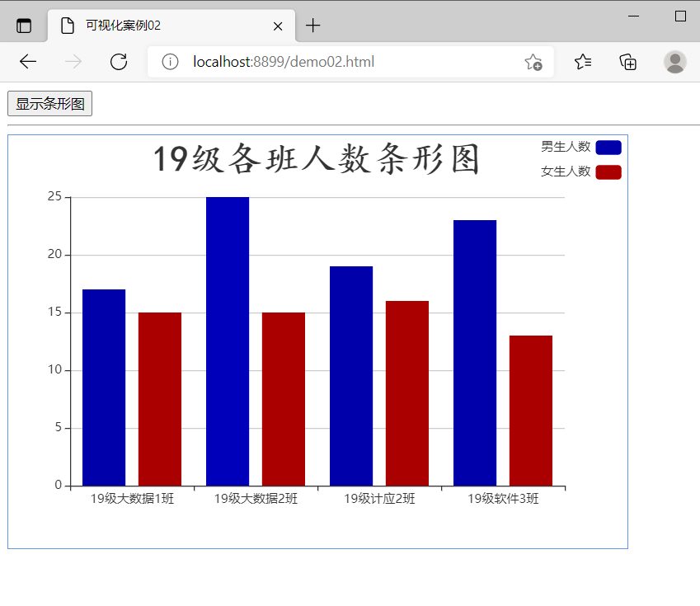This screenshot has height=606, width=700.
Task: Click the add to favorites star icon
Action: [x=533, y=62]
